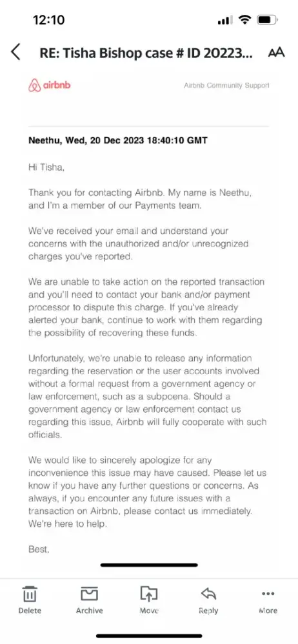Tap the Hi Tisha greeting line
298x644 pixels.
pos(46,167)
